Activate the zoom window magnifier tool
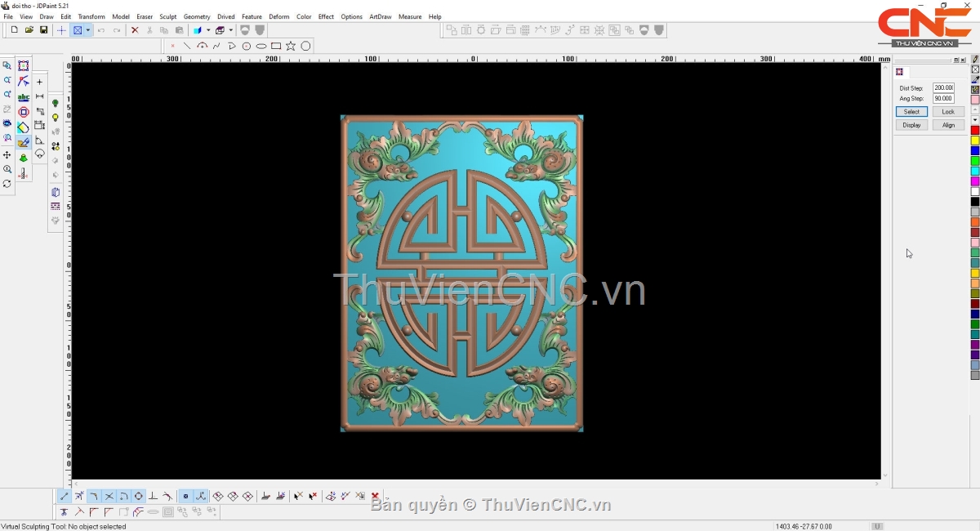The height and width of the screenshot is (531, 980). 7,65
